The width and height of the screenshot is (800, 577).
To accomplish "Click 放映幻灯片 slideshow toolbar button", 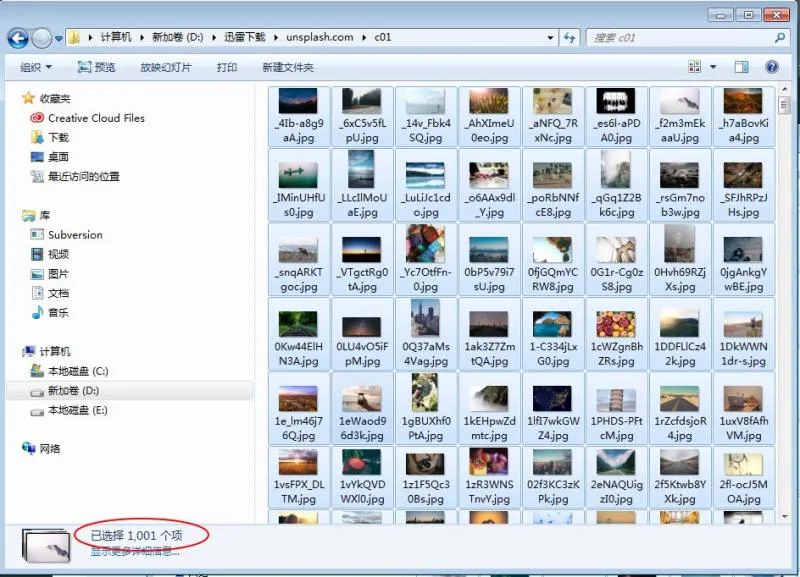I will [164, 67].
